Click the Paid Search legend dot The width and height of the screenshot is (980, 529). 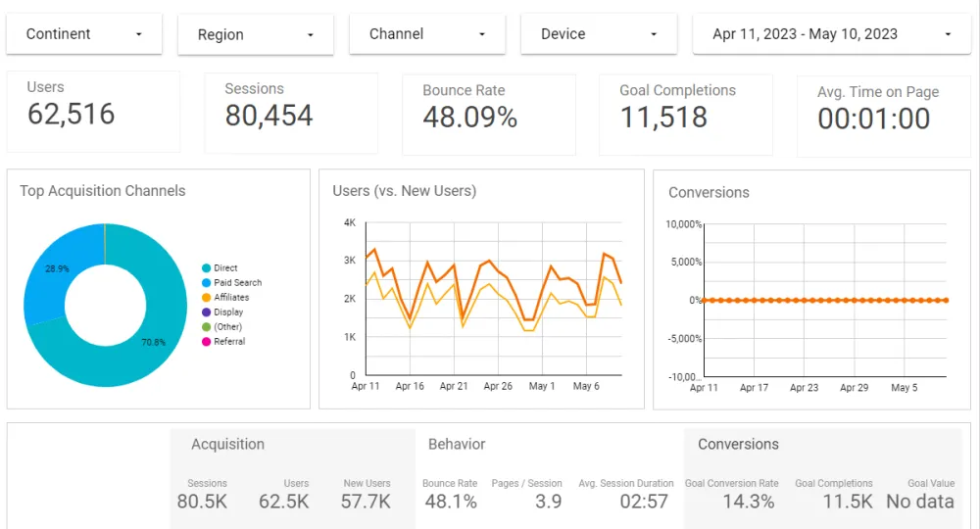(x=206, y=283)
